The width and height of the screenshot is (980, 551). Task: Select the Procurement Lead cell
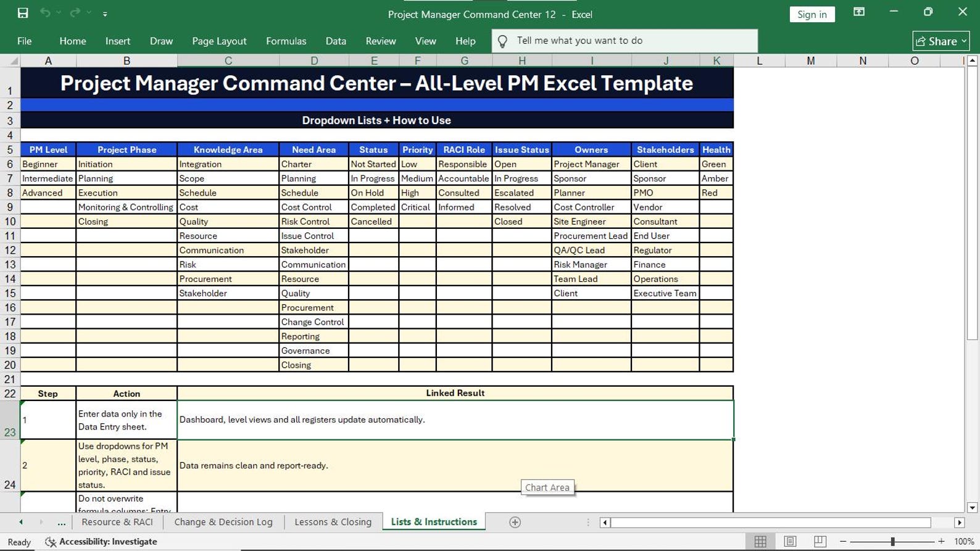[x=591, y=236]
